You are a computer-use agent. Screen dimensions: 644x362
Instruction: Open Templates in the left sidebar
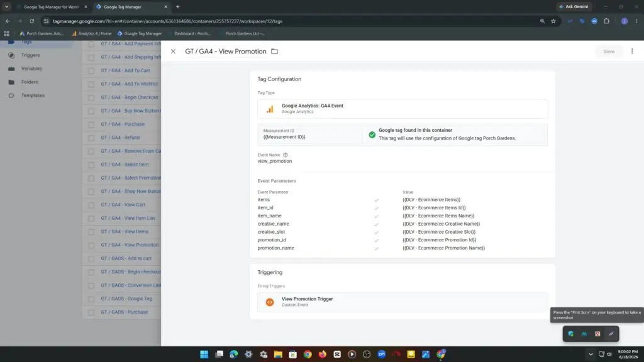pyautogui.click(x=33, y=96)
